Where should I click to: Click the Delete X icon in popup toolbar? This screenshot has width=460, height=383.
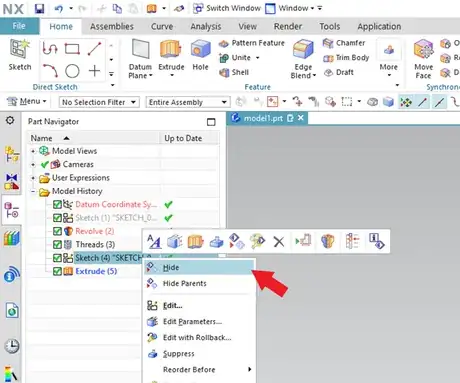[x=279, y=241]
